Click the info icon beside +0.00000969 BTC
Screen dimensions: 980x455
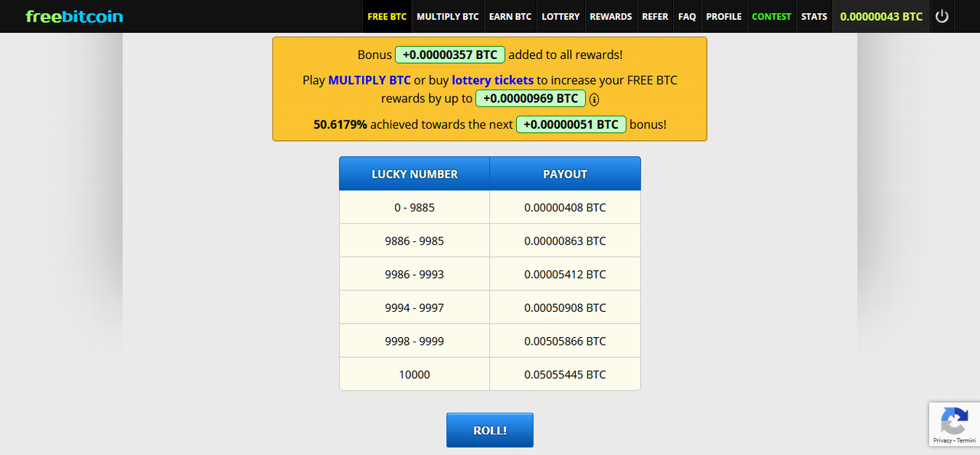pos(593,99)
